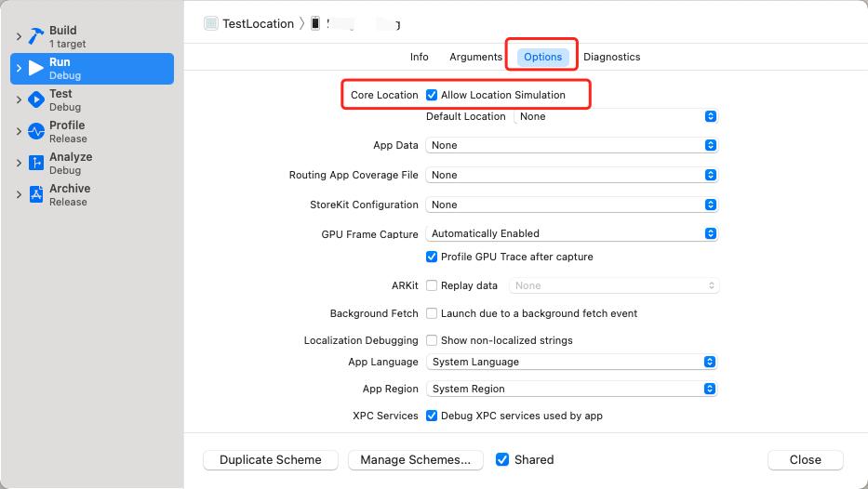The height and width of the screenshot is (489, 868).
Task: Select the Archive action icon
Action: [x=36, y=194]
